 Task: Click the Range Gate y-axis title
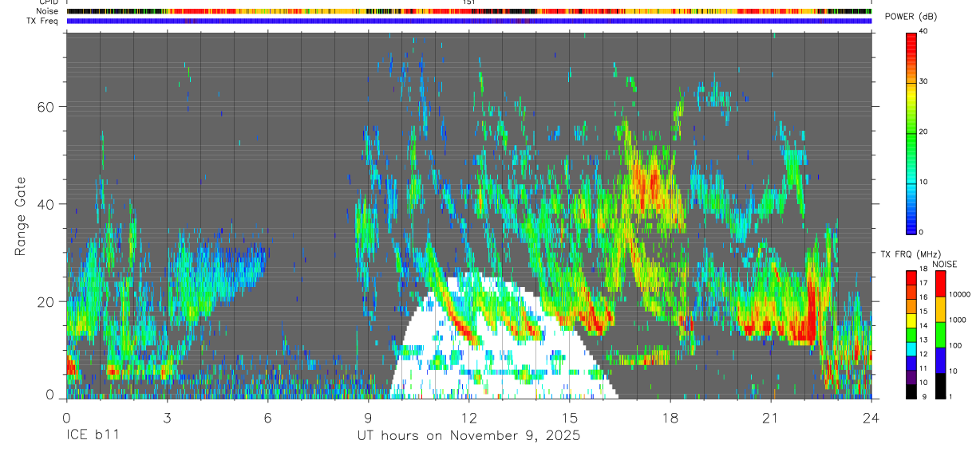click(x=21, y=215)
